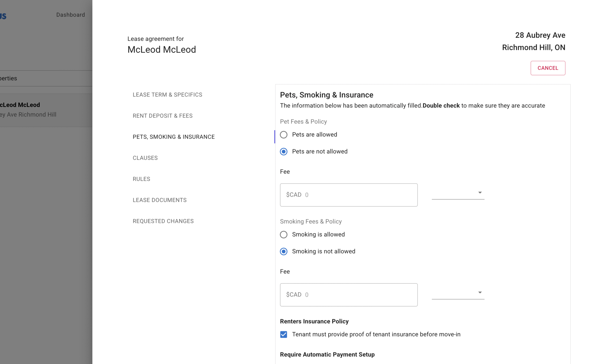Uncheck the tenant insurance proof checkbox
605x364 pixels.
tap(284, 334)
